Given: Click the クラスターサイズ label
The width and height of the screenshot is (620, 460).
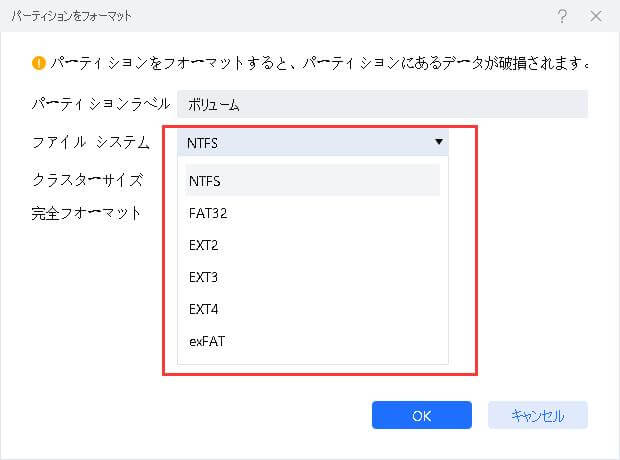Looking at the screenshot, I should 88,180.
